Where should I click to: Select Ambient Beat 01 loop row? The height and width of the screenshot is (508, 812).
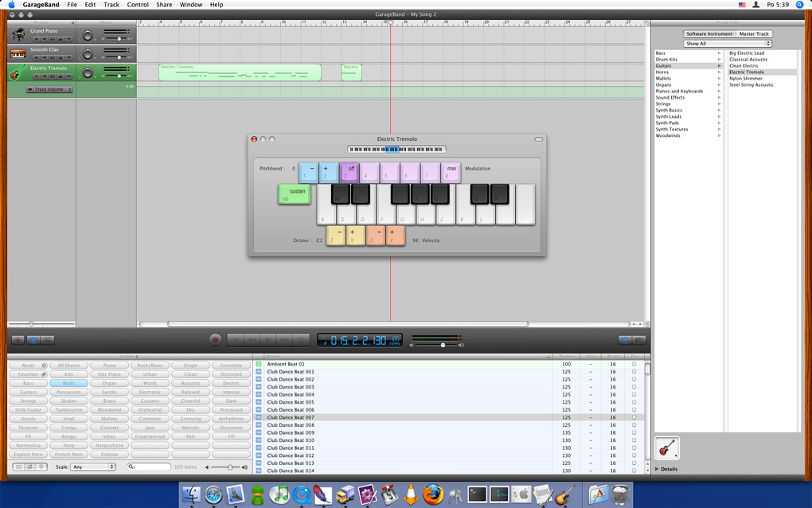click(450, 364)
